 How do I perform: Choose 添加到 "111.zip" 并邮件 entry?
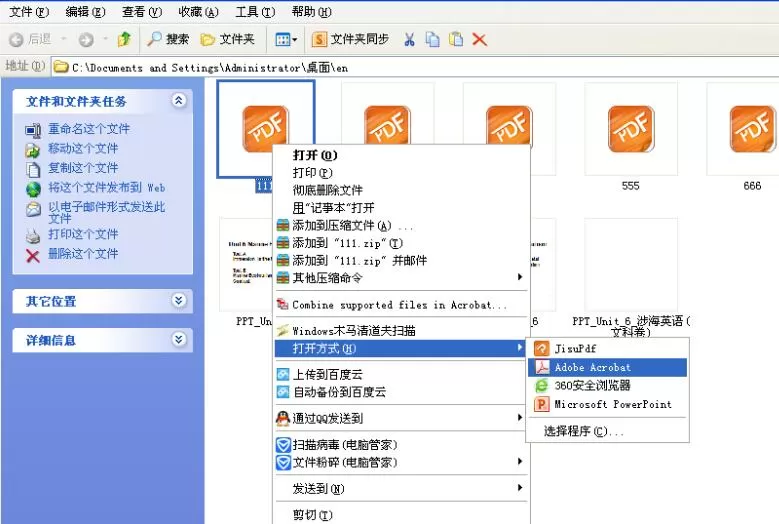[x=401, y=260]
